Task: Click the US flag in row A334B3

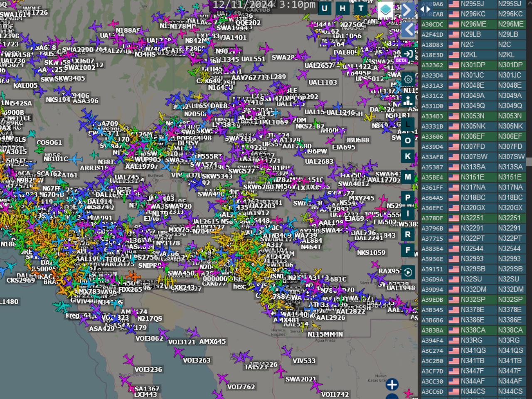Action: click(x=453, y=116)
